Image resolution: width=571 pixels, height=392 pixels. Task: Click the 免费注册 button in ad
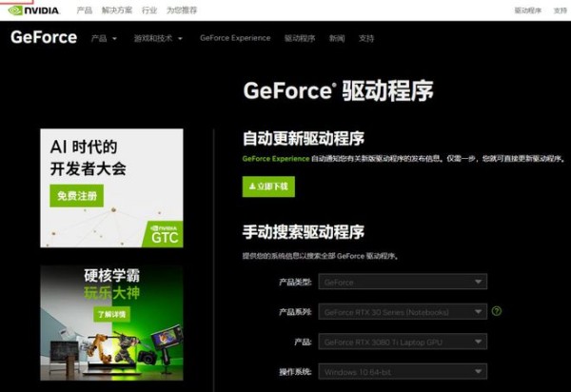(76, 196)
